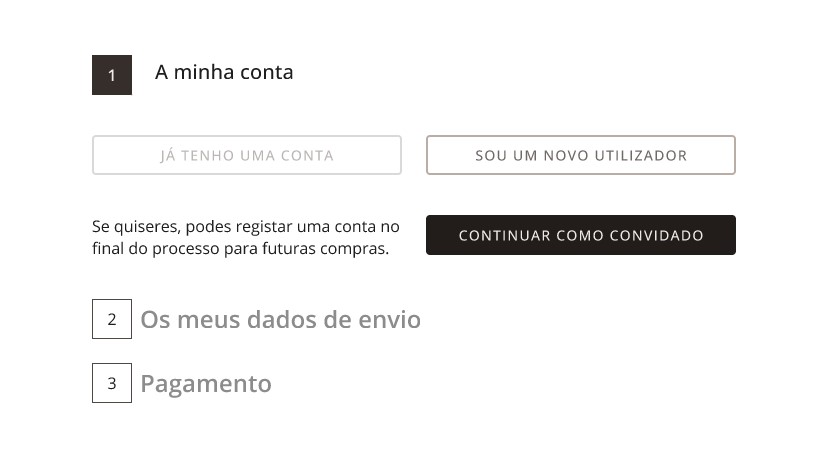Expand the "Os meus dados de envio" section
The image size is (834, 453).
coord(280,320)
